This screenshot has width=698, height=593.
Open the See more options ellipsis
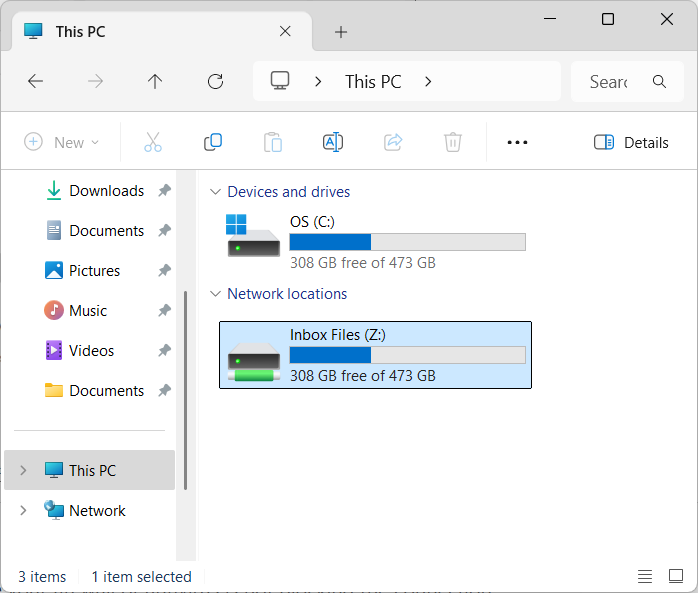tap(517, 142)
